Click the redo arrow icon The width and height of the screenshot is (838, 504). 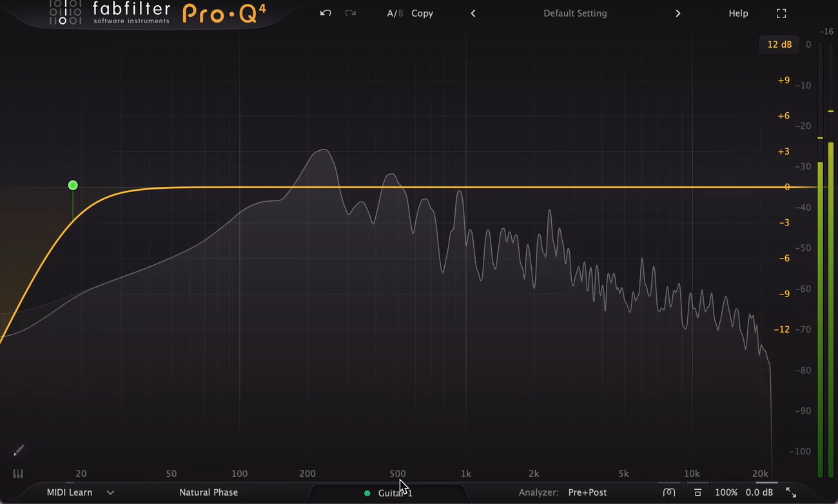pos(350,13)
